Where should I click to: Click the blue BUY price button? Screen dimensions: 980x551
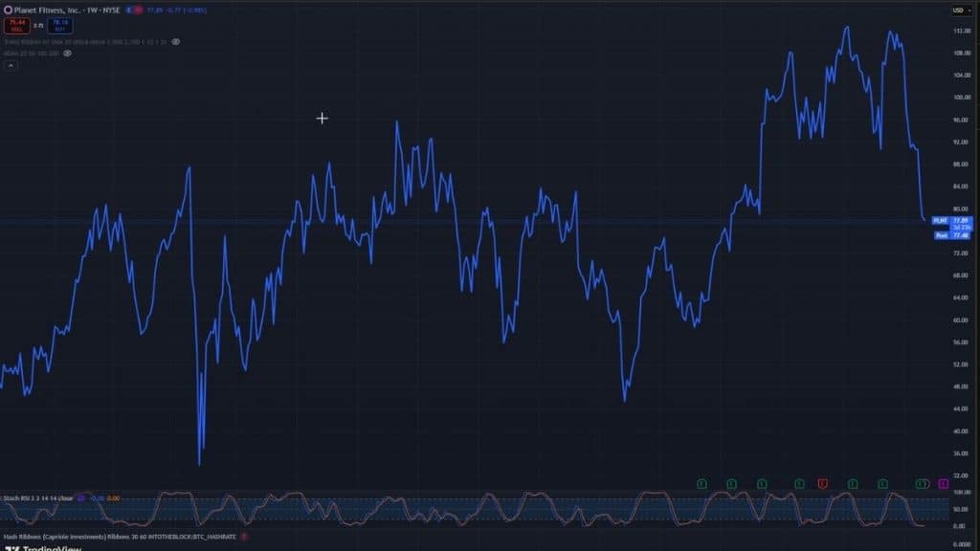(59, 24)
